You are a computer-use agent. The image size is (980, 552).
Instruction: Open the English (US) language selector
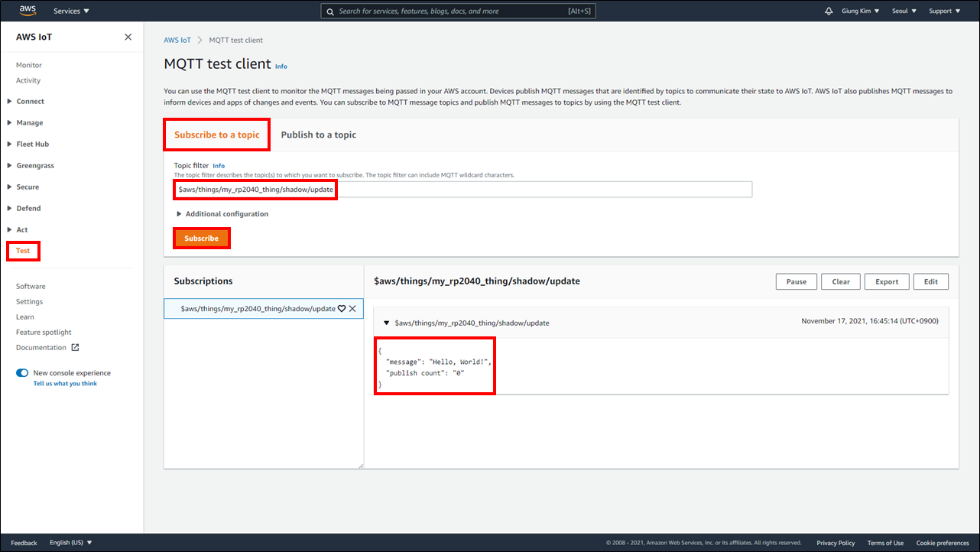70,543
